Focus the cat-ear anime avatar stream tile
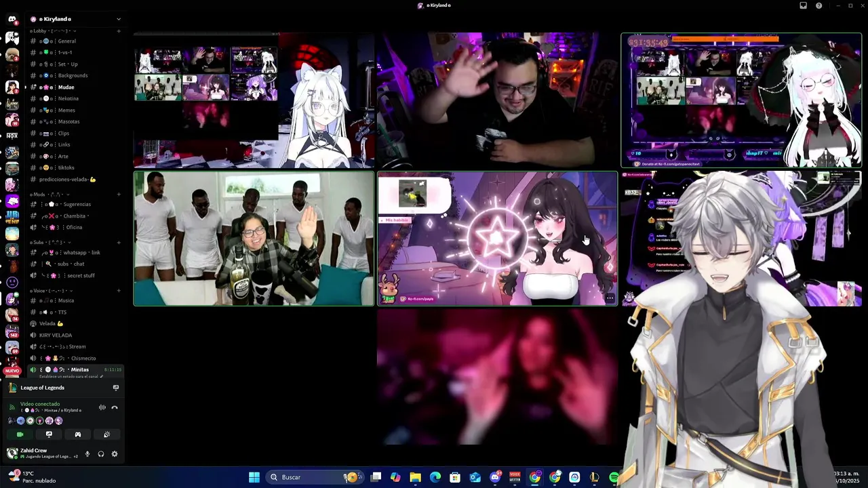 click(x=254, y=100)
